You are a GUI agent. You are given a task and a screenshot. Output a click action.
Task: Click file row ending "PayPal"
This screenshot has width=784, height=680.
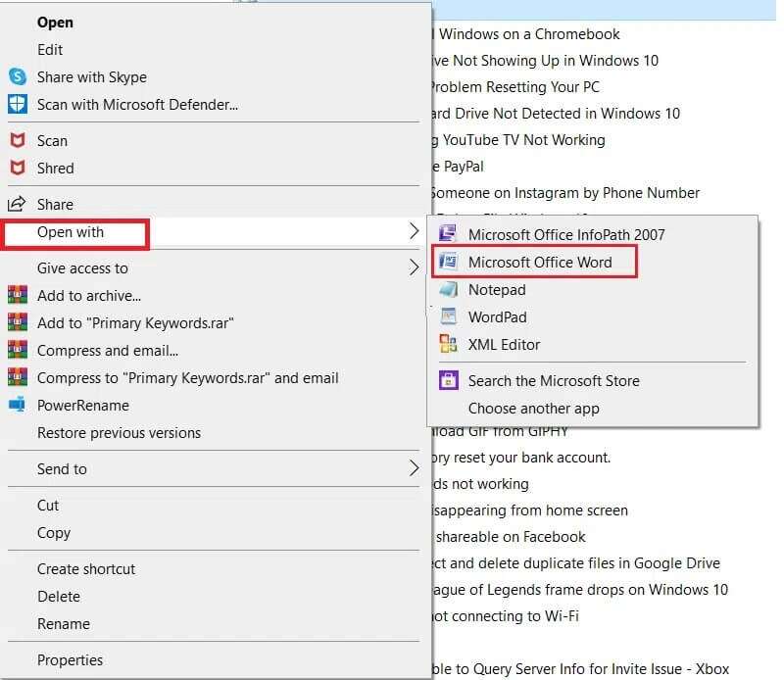(458, 167)
